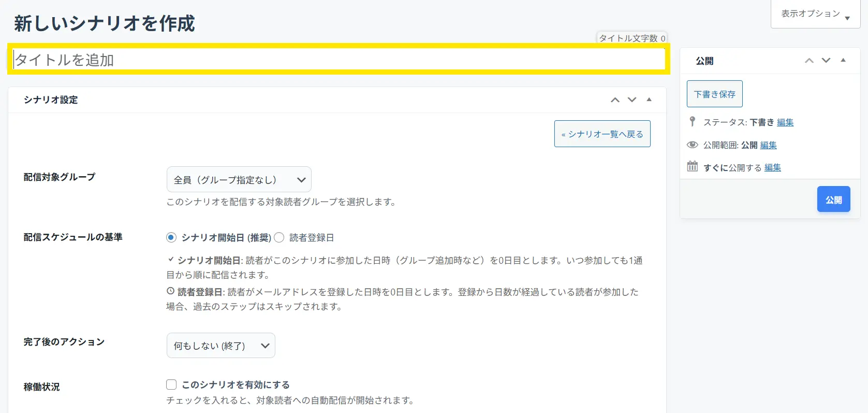Return via シナリオ一覧へ戻る button

pos(602,134)
